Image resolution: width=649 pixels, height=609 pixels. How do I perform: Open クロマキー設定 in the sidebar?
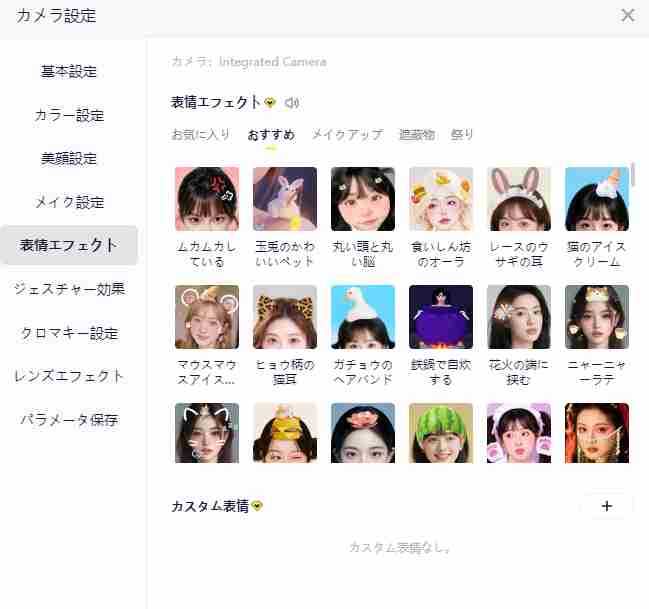(69, 333)
